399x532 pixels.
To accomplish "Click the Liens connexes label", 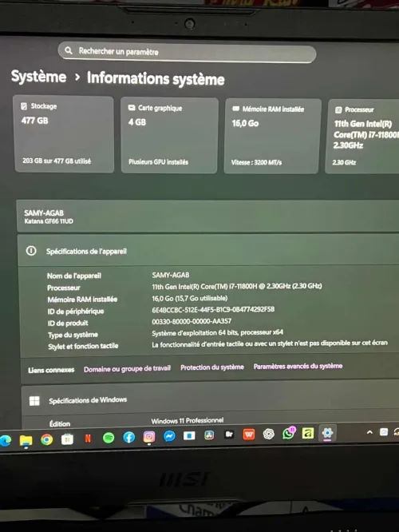I will [x=51, y=370].
